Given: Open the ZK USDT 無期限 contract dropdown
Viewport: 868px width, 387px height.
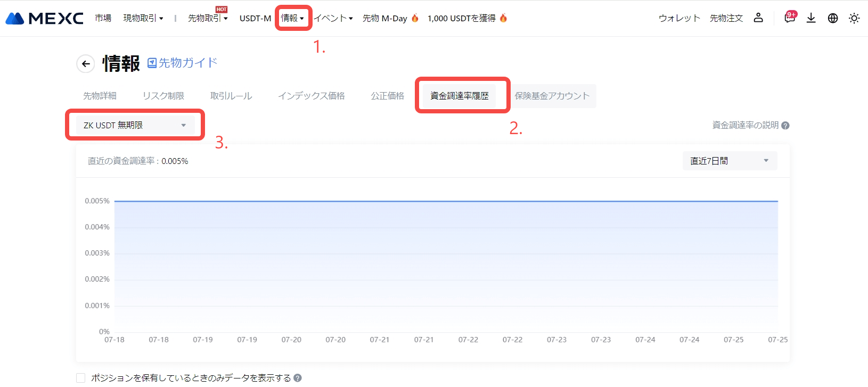Looking at the screenshot, I should [135, 125].
